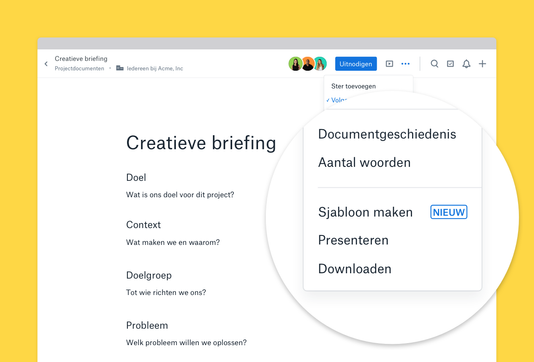This screenshot has width=534, height=362.
Task: Select the third teal collaborator avatar
Action: click(320, 64)
